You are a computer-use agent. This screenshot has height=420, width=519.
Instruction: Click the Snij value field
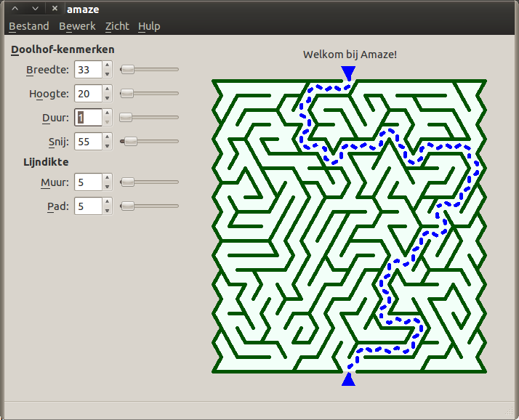click(x=89, y=141)
